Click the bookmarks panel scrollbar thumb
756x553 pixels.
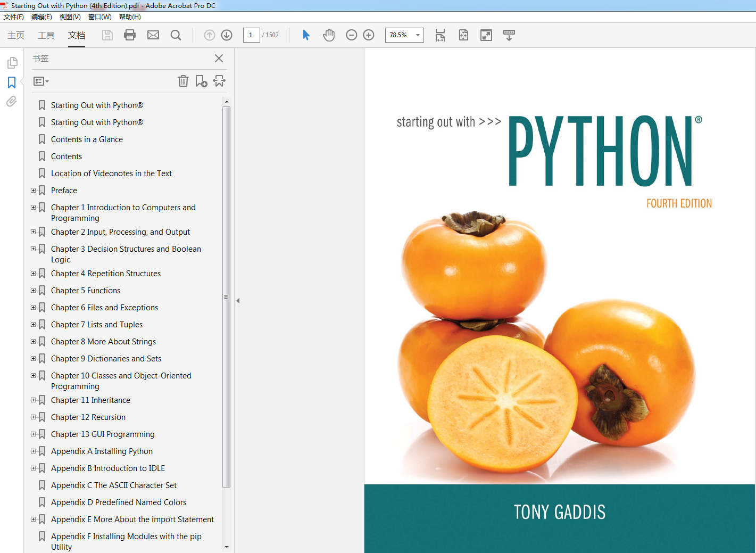tap(227, 297)
